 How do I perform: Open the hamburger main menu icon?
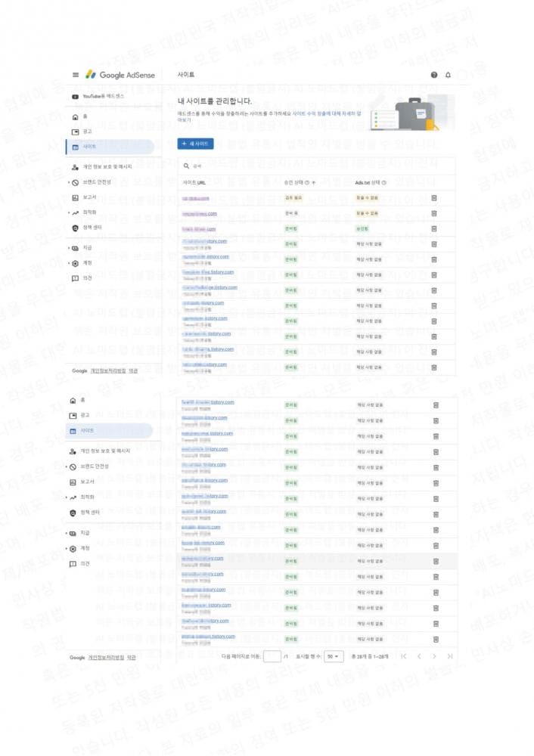pos(75,75)
